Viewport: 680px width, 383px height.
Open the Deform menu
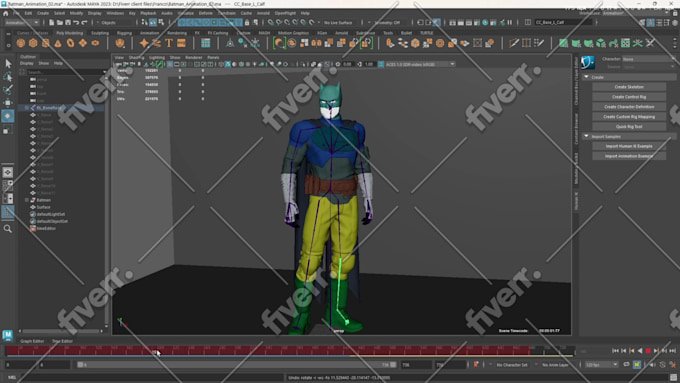pyautogui.click(x=206, y=13)
